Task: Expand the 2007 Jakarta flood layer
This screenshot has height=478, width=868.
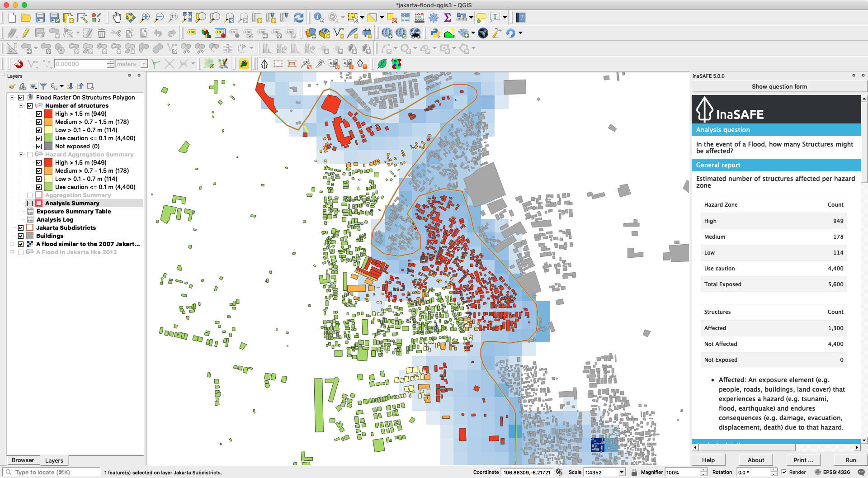Action: (x=12, y=244)
